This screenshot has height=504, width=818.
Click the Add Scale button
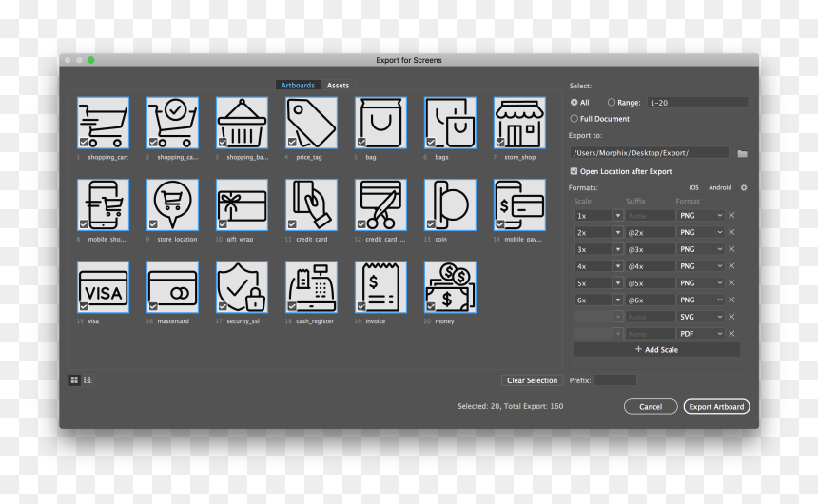(x=656, y=350)
